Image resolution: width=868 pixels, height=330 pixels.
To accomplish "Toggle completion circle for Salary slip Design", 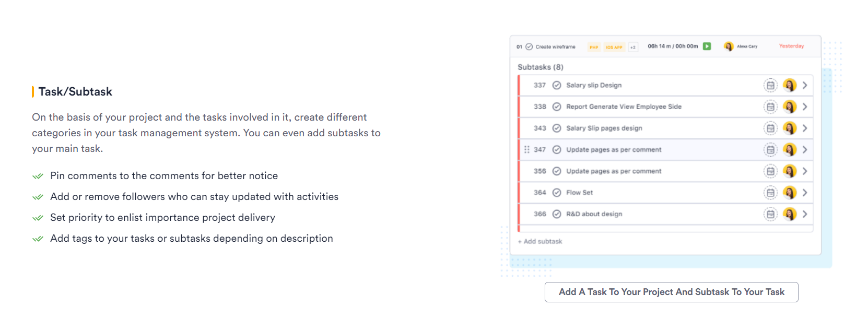I will (x=557, y=85).
